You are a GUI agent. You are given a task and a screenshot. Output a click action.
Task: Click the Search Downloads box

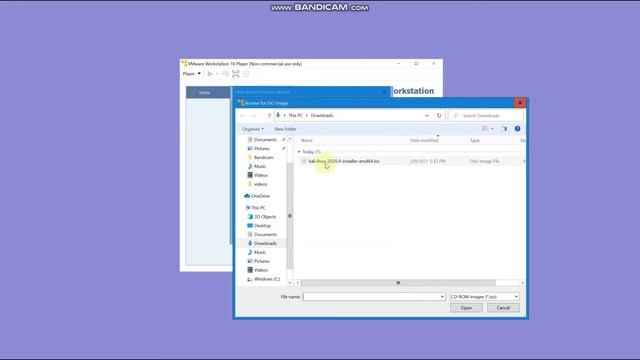point(485,116)
